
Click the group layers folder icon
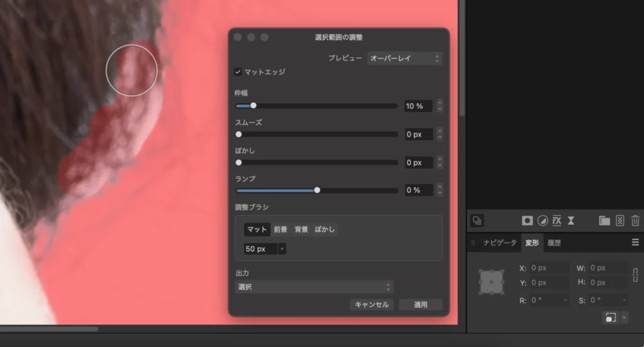[x=604, y=220]
